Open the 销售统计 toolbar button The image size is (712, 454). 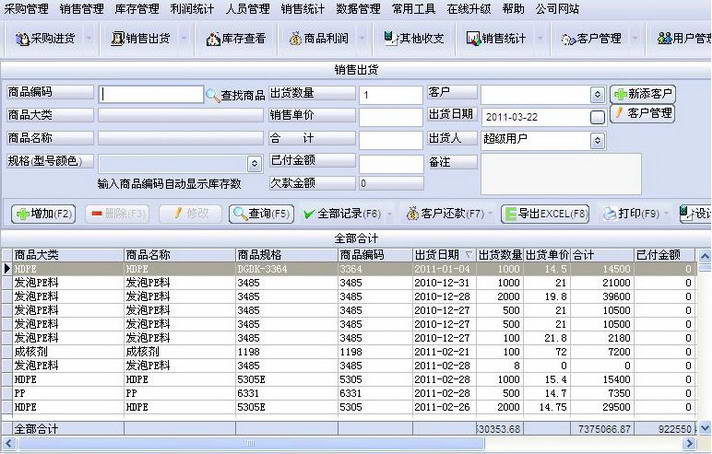tap(496, 39)
